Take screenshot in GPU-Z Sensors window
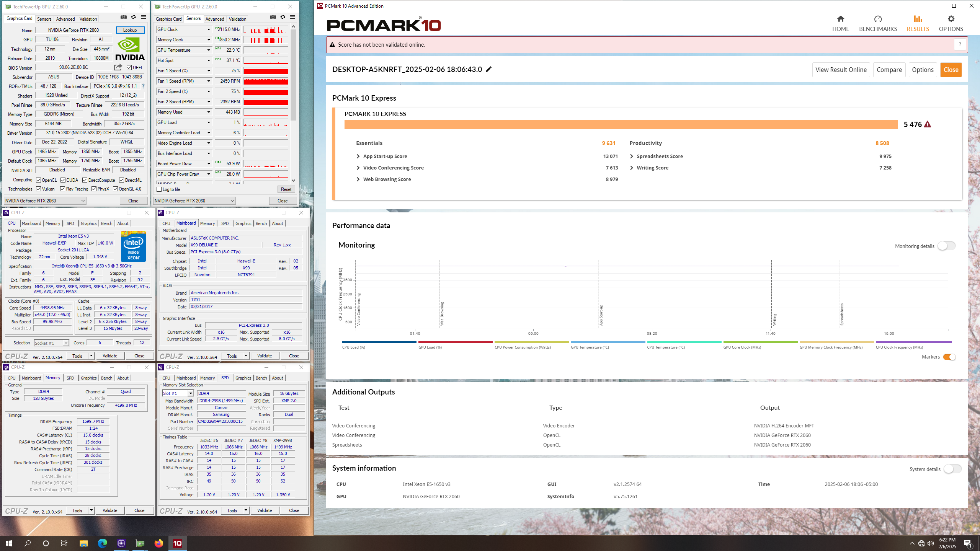The width and height of the screenshot is (980, 551). pyautogui.click(x=273, y=17)
